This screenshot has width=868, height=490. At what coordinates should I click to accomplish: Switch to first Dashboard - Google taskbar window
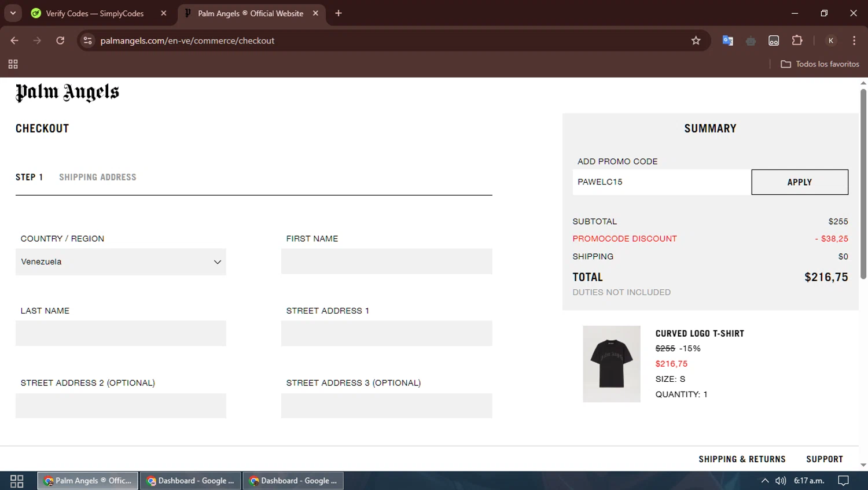point(190,481)
